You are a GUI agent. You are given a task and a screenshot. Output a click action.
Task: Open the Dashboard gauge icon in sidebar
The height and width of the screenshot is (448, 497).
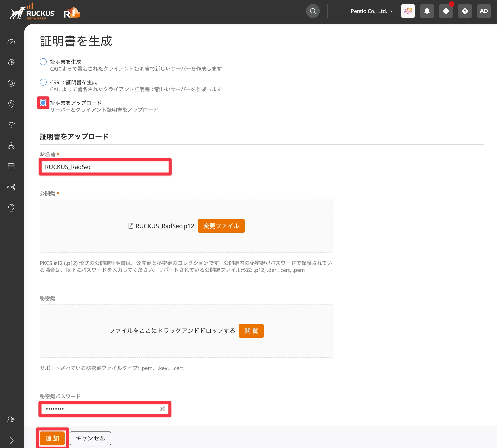11,42
